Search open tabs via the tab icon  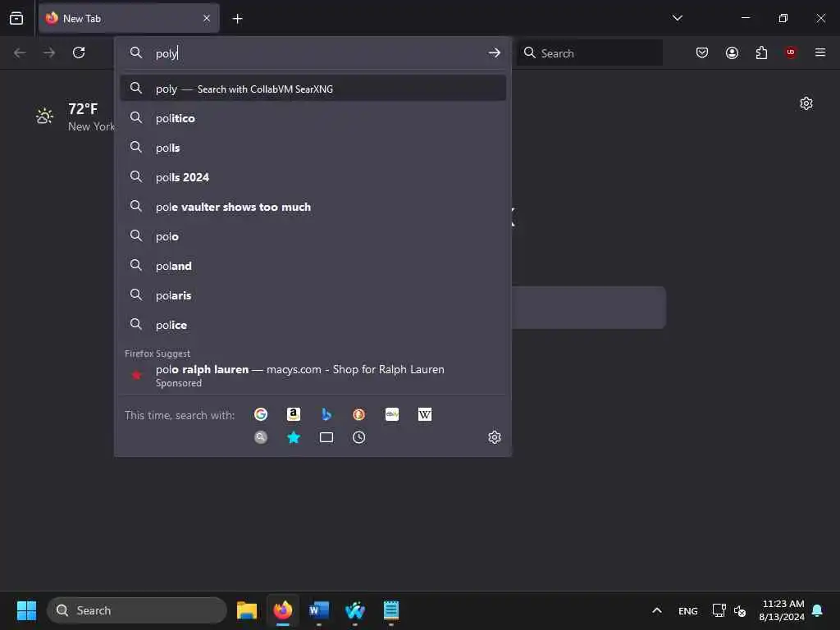point(326,438)
